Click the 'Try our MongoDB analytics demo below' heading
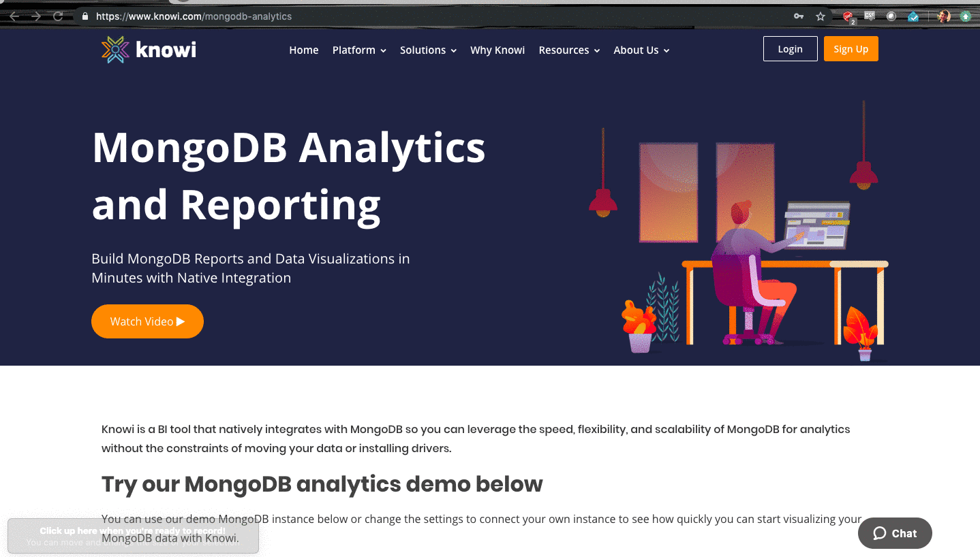This screenshot has height=557, width=980. pyautogui.click(x=322, y=484)
